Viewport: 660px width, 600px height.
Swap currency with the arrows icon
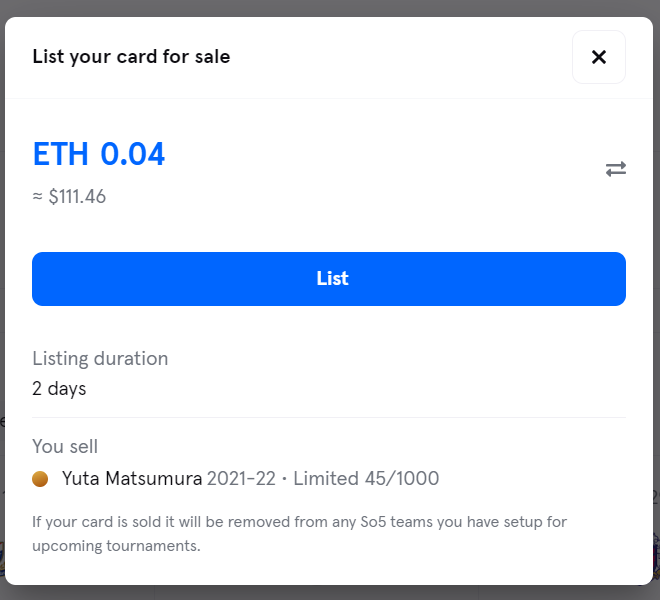click(x=616, y=169)
